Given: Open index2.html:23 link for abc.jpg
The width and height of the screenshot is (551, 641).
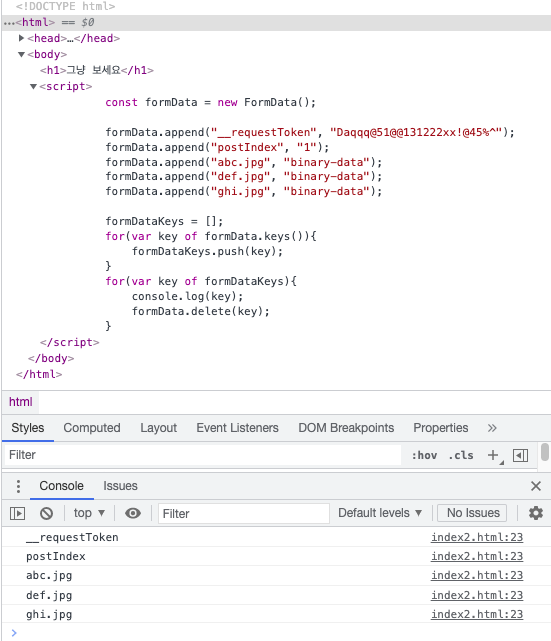Looking at the screenshot, I should [477, 575].
